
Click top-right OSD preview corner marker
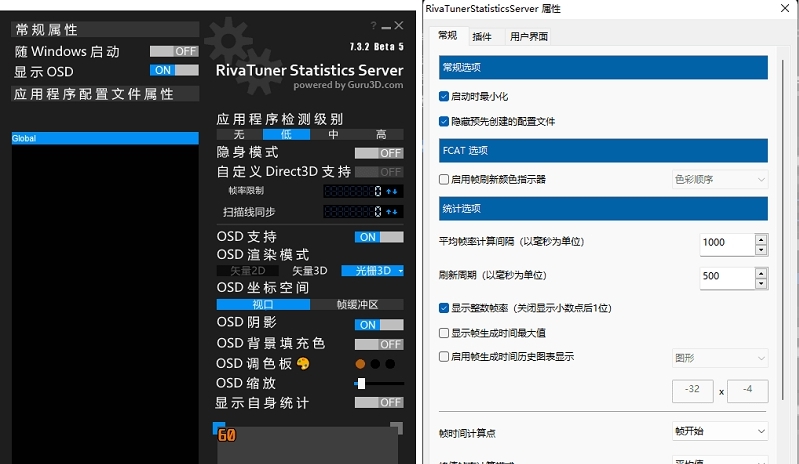coord(396,428)
